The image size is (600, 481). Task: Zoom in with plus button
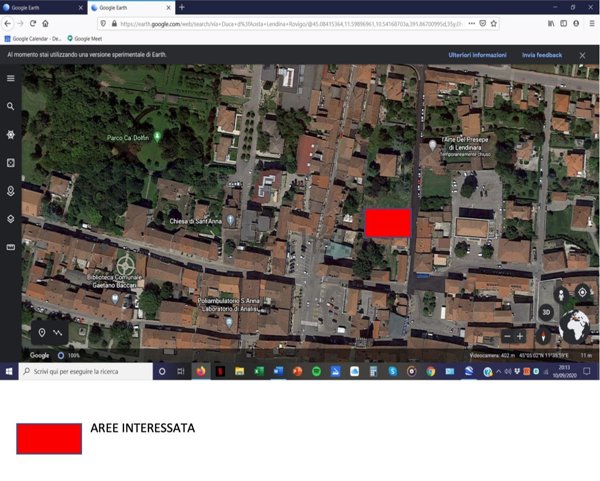(x=520, y=337)
